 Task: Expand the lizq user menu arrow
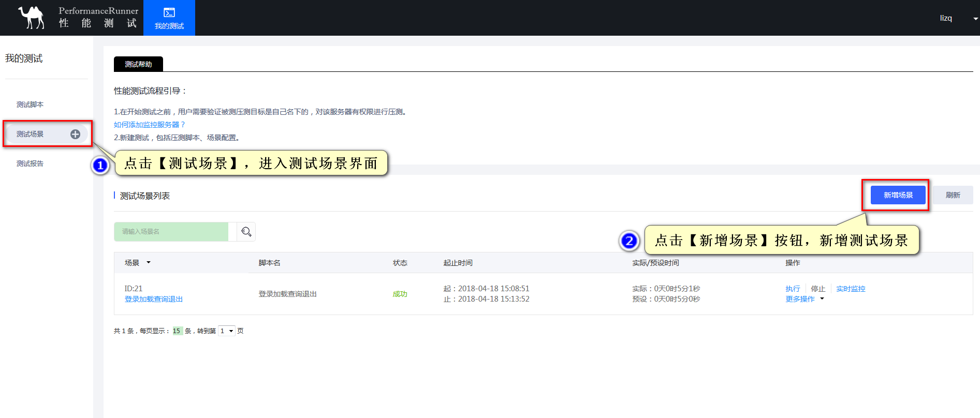coord(975,19)
